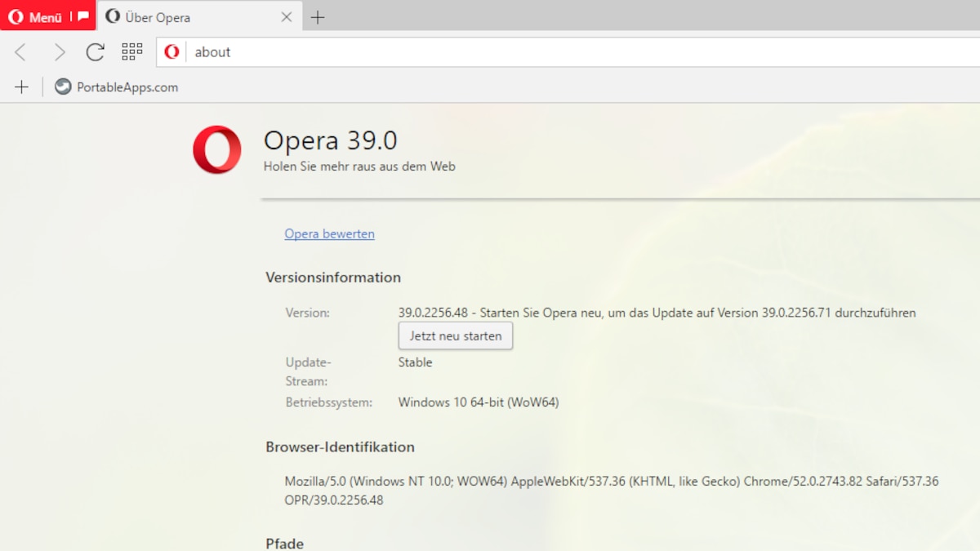The width and height of the screenshot is (980, 551).
Task: Open the Opera Menü button
Action: tap(35, 17)
